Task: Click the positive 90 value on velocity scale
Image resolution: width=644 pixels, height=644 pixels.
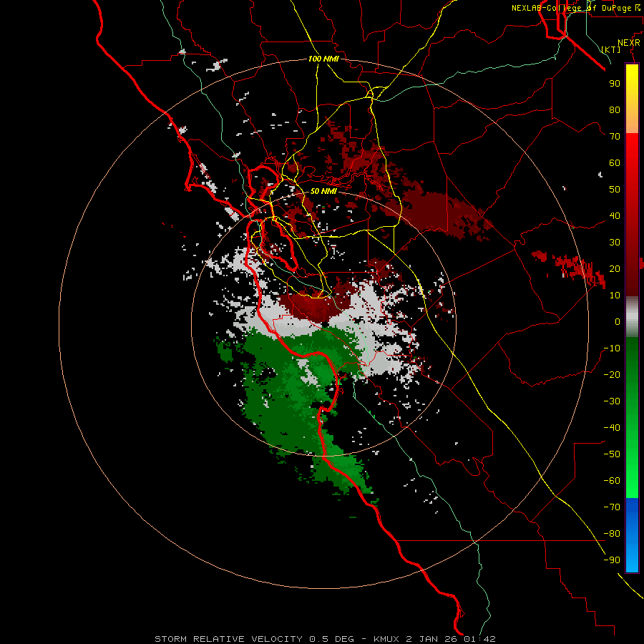Action: (615, 84)
